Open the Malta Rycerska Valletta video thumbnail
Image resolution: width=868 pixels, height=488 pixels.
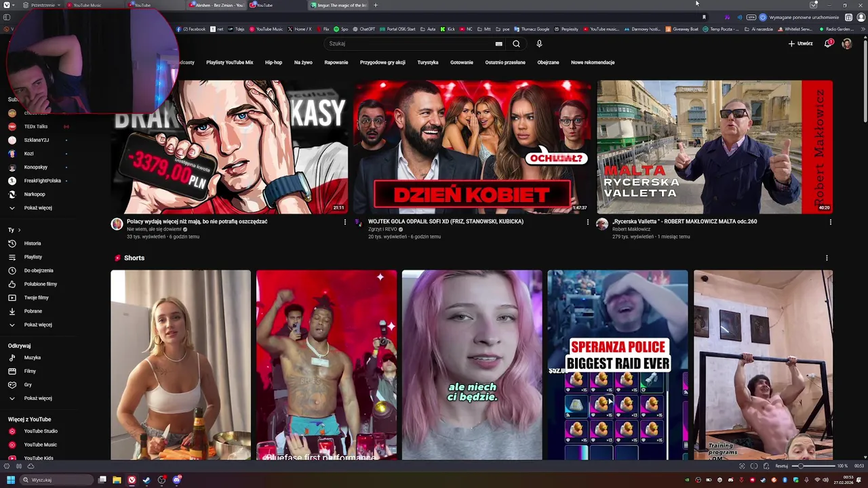click(x=715, y=147)
